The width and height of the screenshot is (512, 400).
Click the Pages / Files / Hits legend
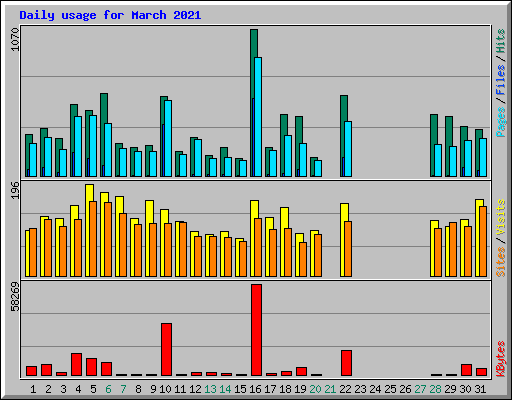pyautogui.click(x=500, y=83)
